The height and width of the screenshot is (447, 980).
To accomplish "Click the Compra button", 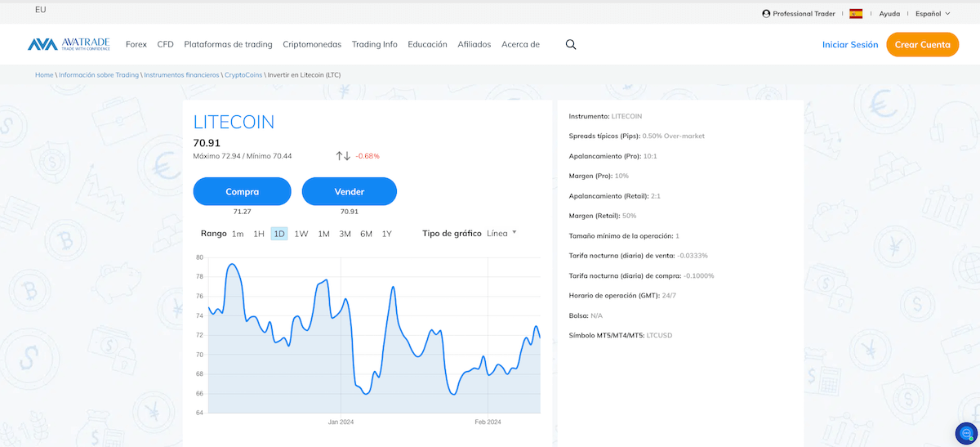I will [243, 191].
